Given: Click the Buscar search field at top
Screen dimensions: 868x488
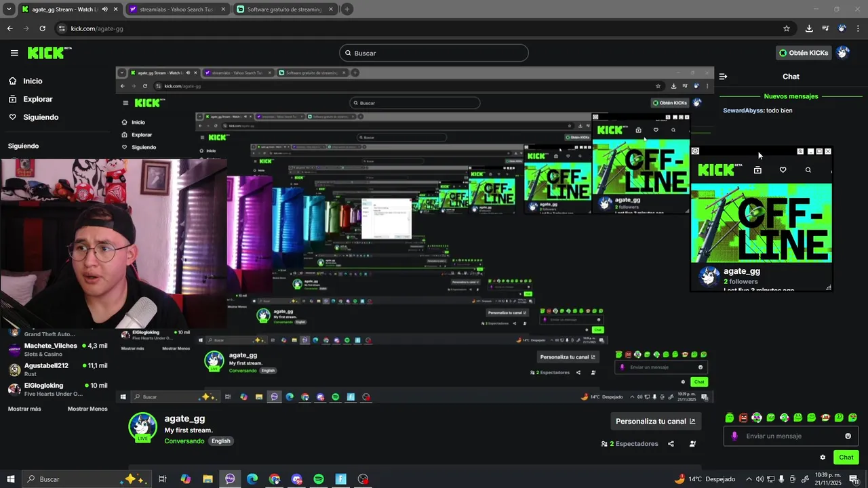Looking at the screenshot, I should point(434,53).
